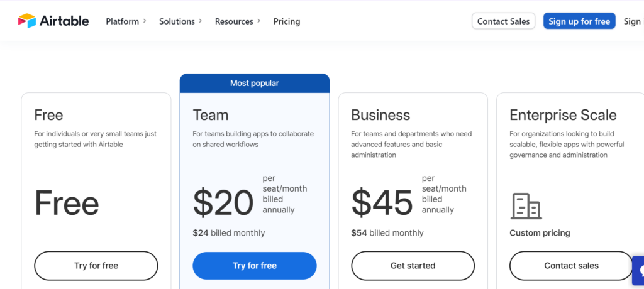Screen dimensions: 644x289
Task: Open the chat widget icon
Action: point(639,271)
